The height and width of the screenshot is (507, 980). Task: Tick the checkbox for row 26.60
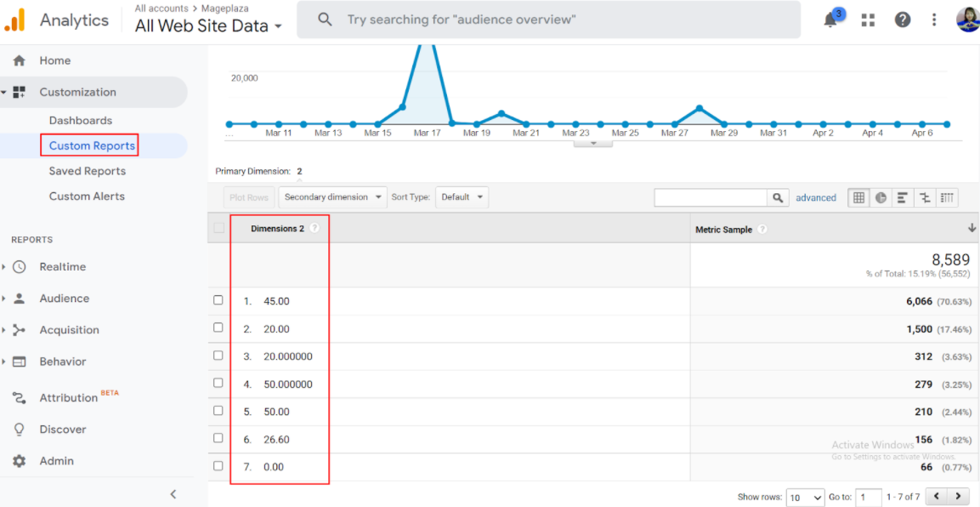pyautogui.click(x=218, y=438)
